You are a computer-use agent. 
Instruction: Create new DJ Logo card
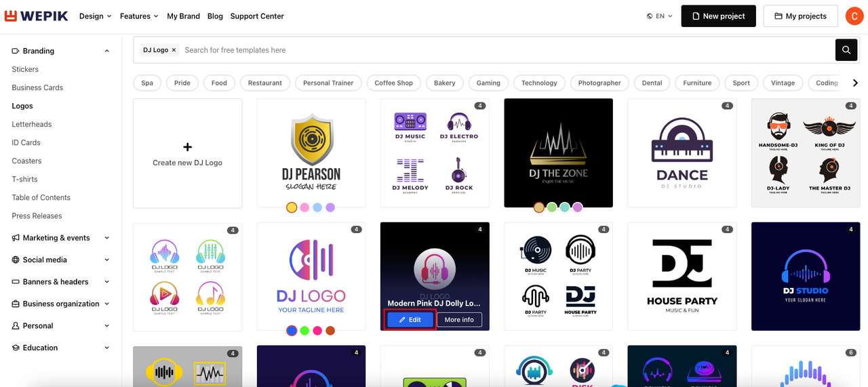(x=188, y=153)
